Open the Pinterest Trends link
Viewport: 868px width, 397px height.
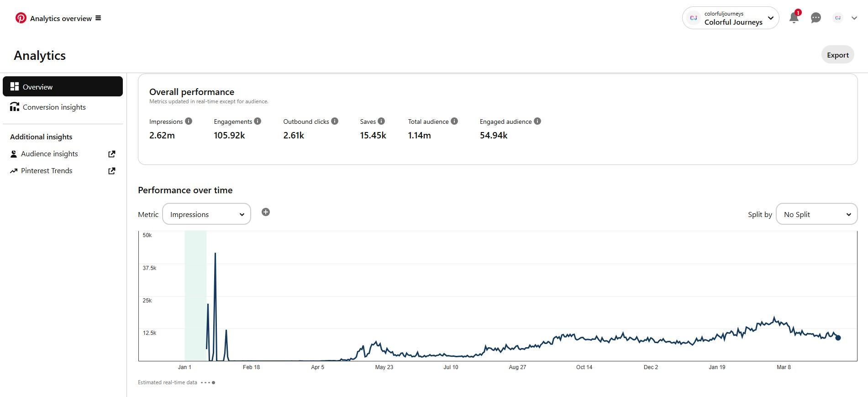pyautogui.click(x=47, y=171)
